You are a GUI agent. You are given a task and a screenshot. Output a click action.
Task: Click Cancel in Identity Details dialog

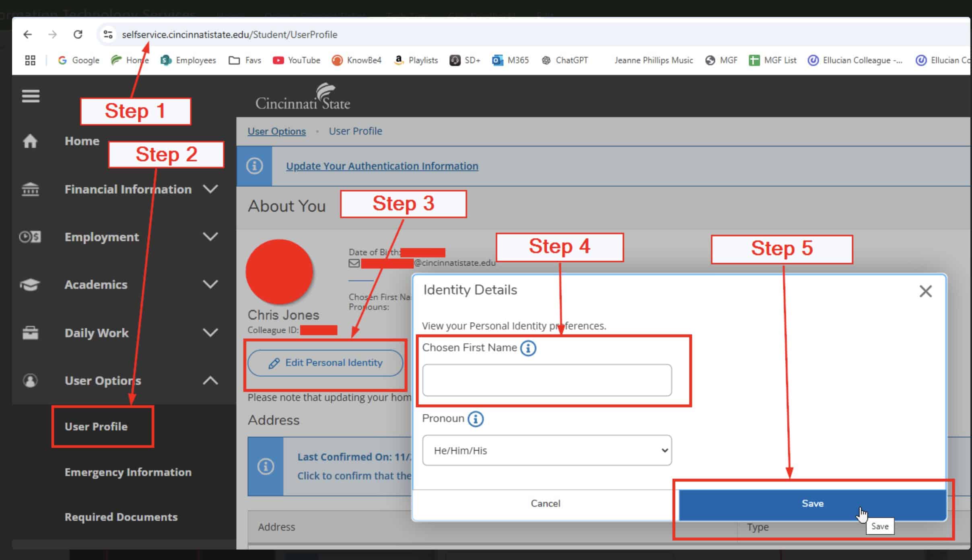(x=545, y=503)
